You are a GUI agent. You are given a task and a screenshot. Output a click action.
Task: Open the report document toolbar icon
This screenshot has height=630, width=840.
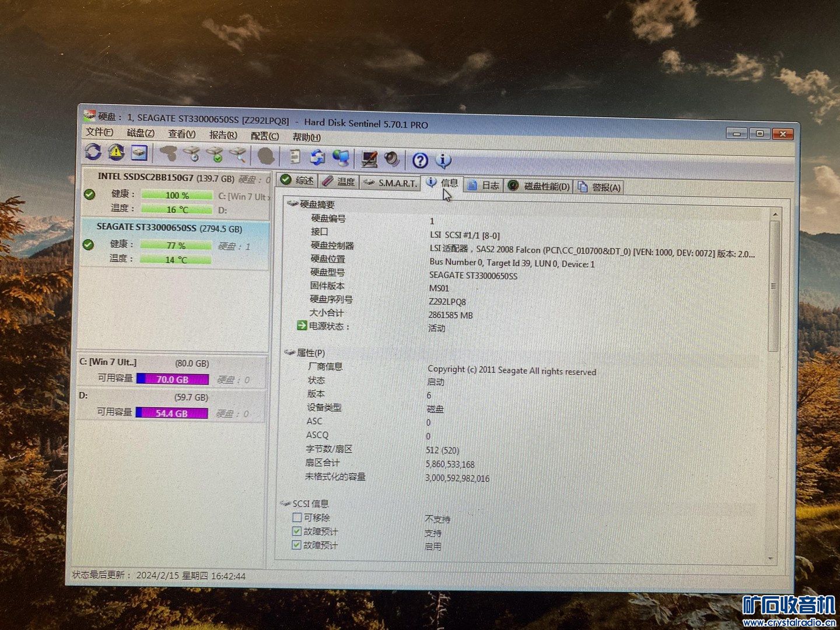295,156
